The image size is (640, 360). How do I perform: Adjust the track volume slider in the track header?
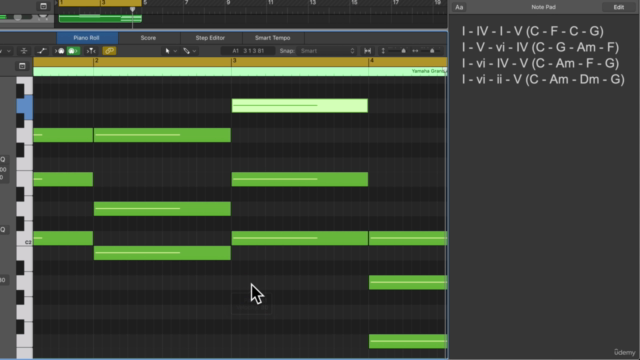click(x=18, y=17)
